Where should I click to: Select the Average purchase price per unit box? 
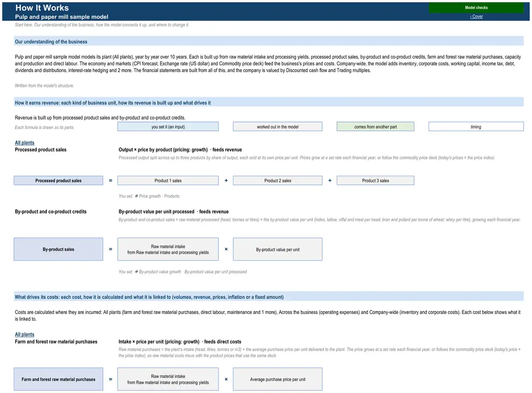coord(278,379)
